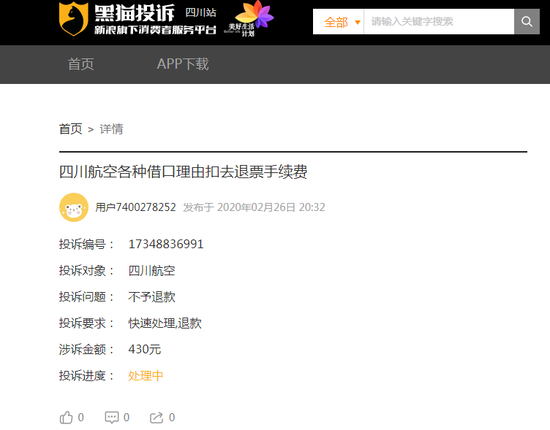Click complaint number 17348836991
This screenshot has width=550, height=430.
[x=166, y=244]
